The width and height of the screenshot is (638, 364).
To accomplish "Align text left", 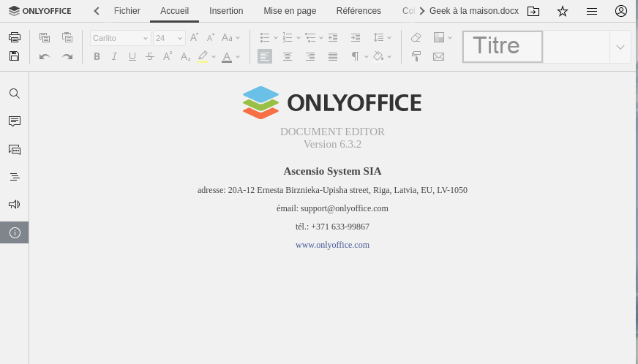I will pos(265,56).
